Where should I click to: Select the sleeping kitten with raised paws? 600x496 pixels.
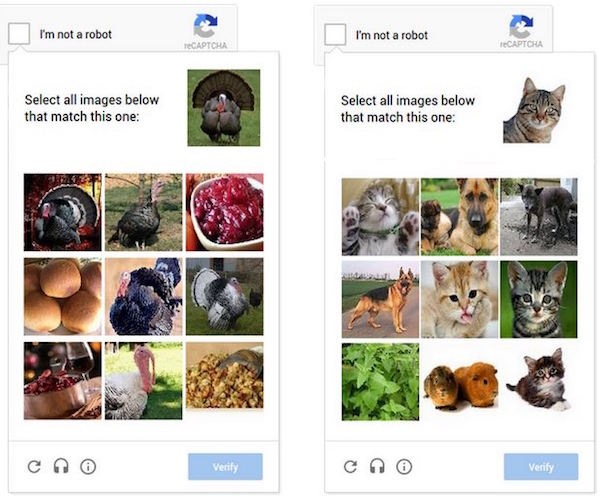click(x=380, y=217)
